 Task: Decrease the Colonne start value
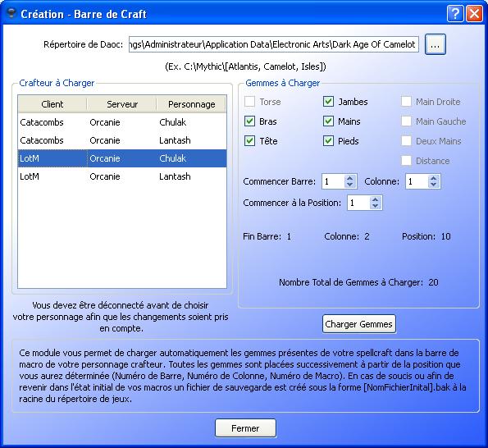pos(434,185)
